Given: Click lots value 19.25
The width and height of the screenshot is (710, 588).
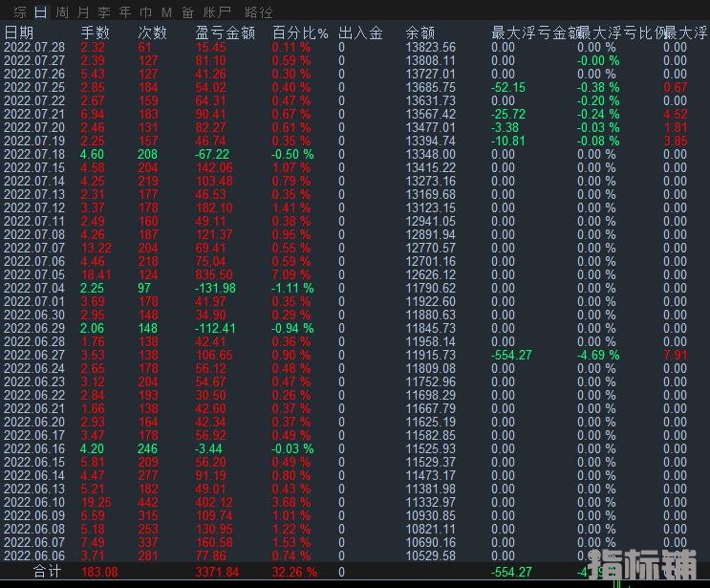Looking at the screenshot, I should pyautogui.click(x=97, y=502).
